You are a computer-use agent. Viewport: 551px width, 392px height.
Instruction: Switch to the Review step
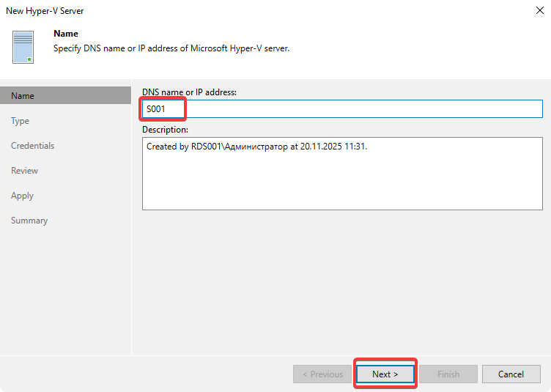coord(25,171)
